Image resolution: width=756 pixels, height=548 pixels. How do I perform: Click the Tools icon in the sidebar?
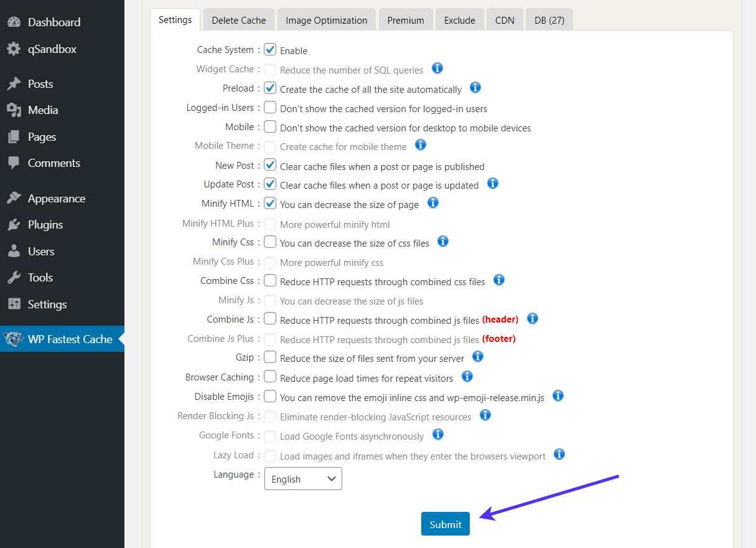point(14,277)
